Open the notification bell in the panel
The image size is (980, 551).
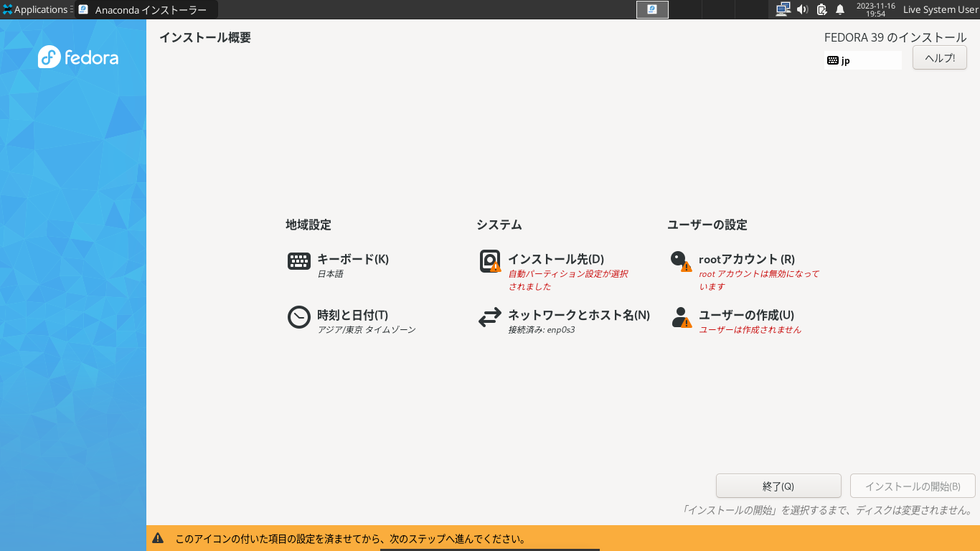[x=840, y=9]
